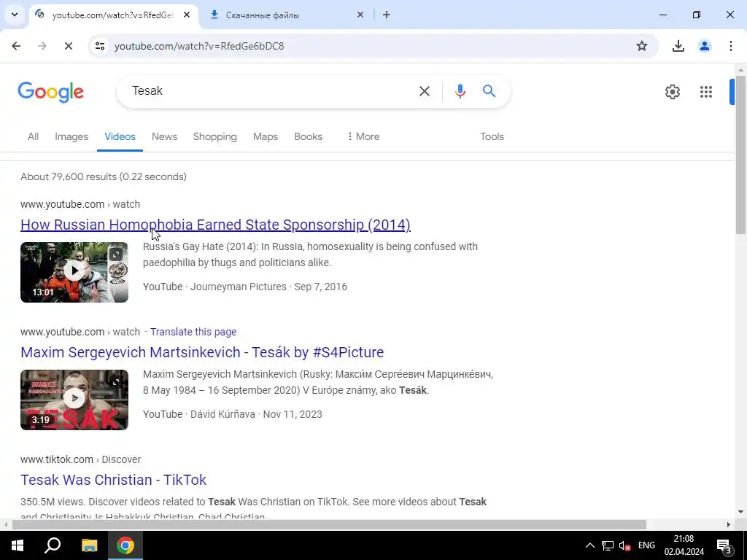Clear the search query

tap(424, 91)
